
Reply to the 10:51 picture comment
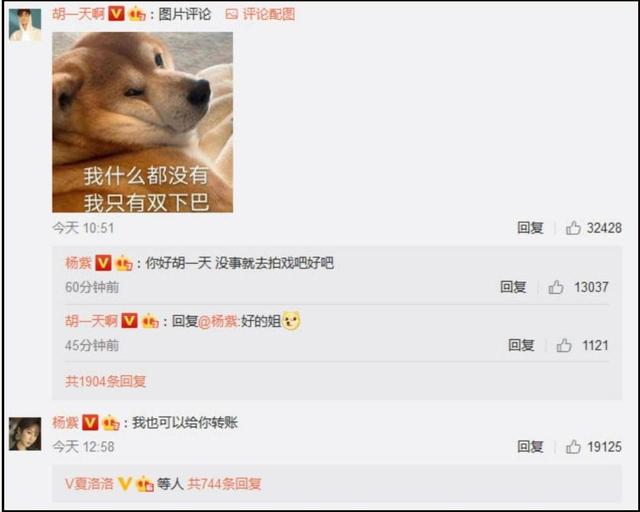530,228
